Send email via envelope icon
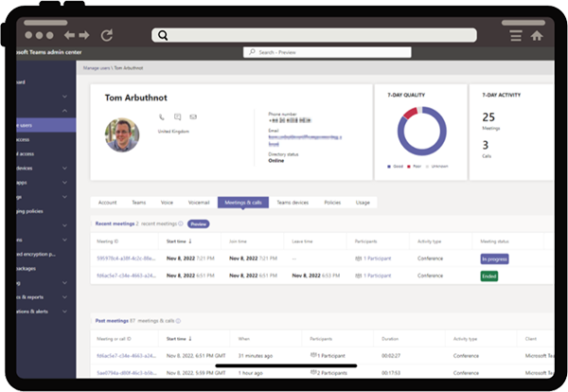Image resolution: width=568 pixels, height=392 pixels. click(193, 116)
